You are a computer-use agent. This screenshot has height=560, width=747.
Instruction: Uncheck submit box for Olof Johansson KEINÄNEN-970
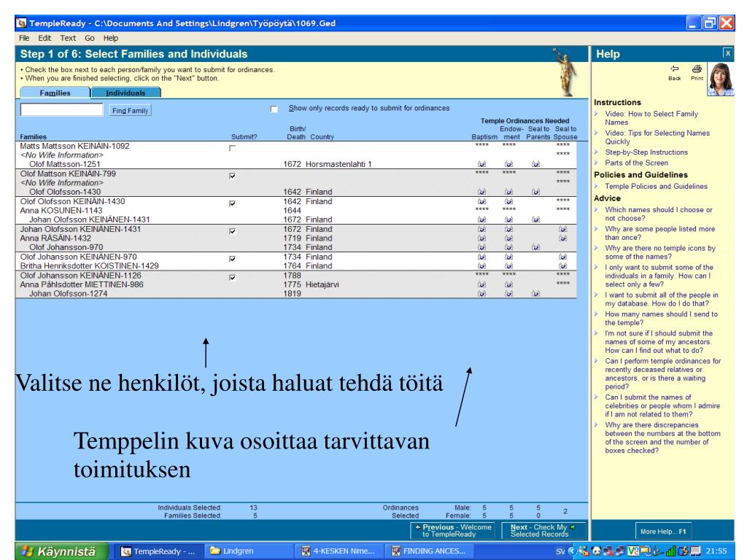pyautogui.click(x=233, y=259)
